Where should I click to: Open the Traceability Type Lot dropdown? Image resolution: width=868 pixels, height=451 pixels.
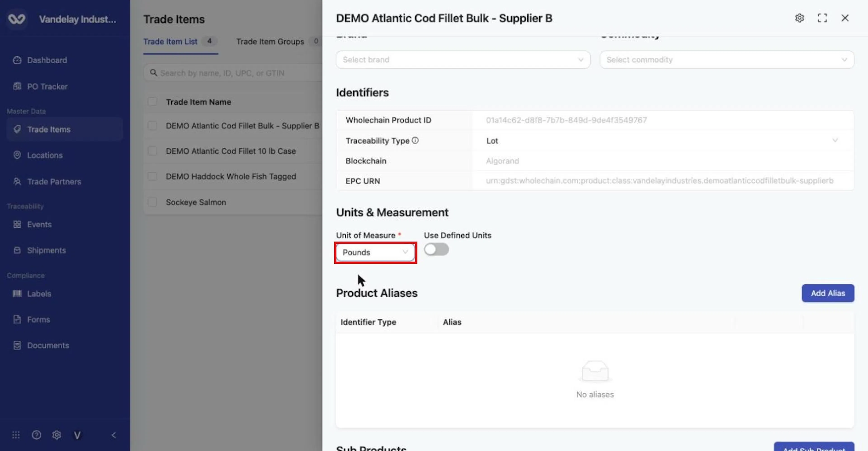point(663,141)
